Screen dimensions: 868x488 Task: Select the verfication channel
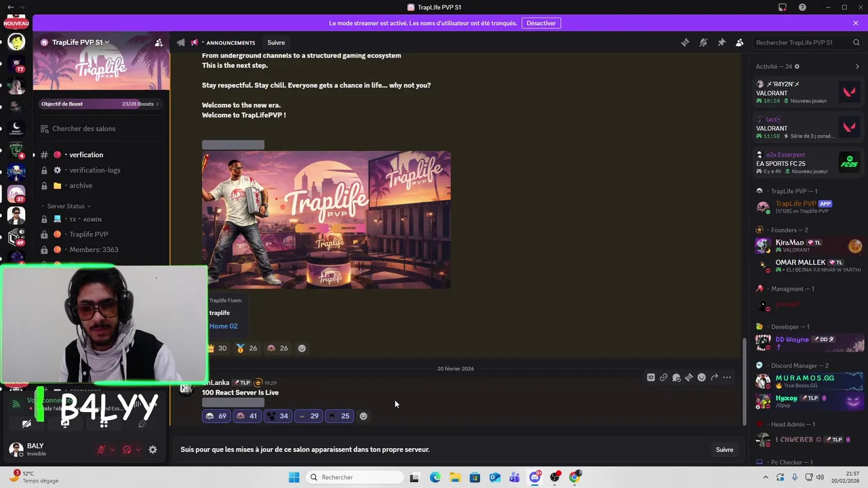(100, 155)
